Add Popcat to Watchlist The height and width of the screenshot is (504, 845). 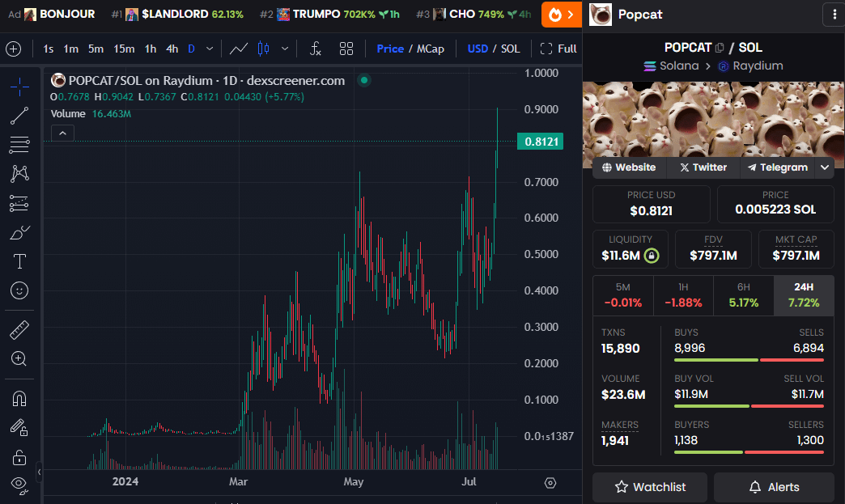(x=650, y=487)
